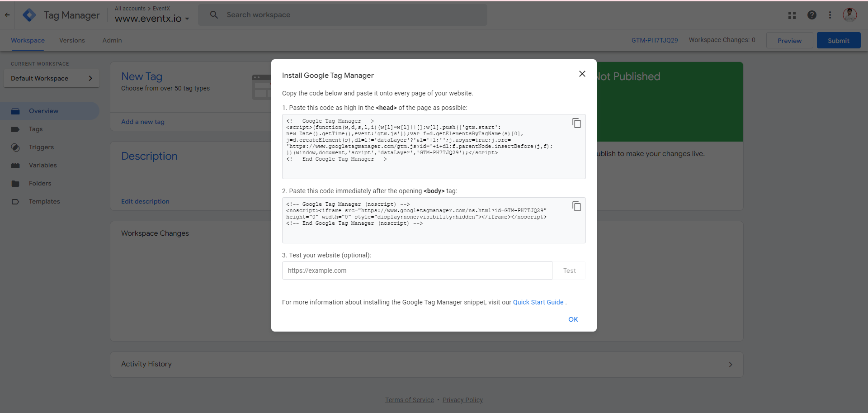Viewport: 868px width, 413px height.
Task: Click inside the body noscript code box
Action: 434,220
